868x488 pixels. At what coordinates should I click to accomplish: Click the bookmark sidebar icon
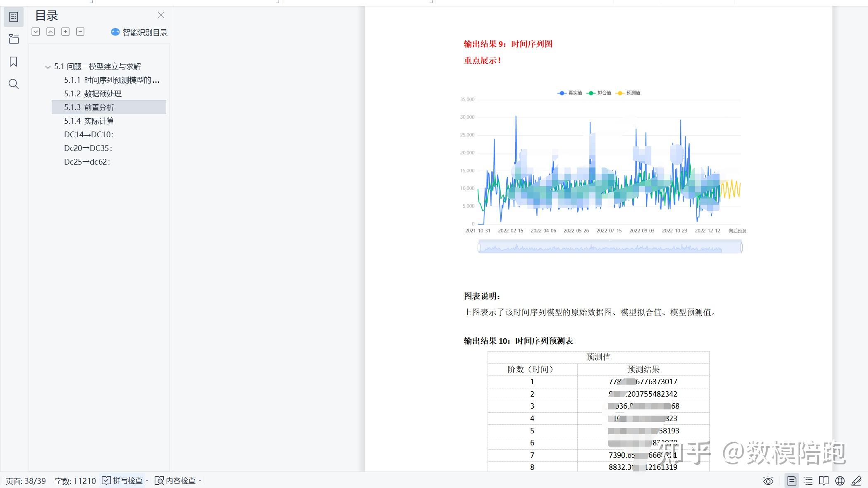[x=14, y=62]
